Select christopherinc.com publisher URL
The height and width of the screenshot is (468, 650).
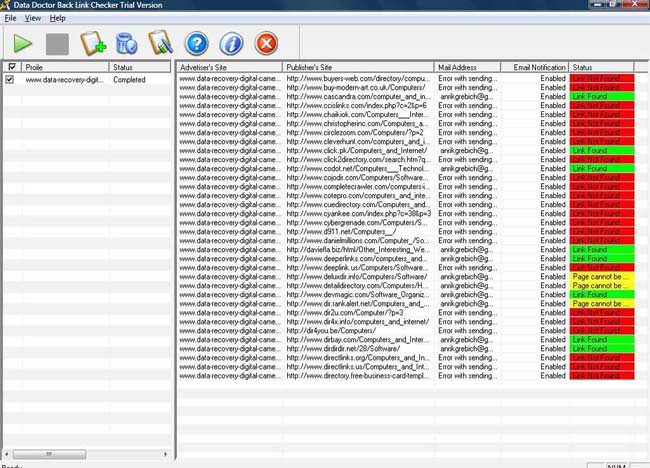[358, 124]
